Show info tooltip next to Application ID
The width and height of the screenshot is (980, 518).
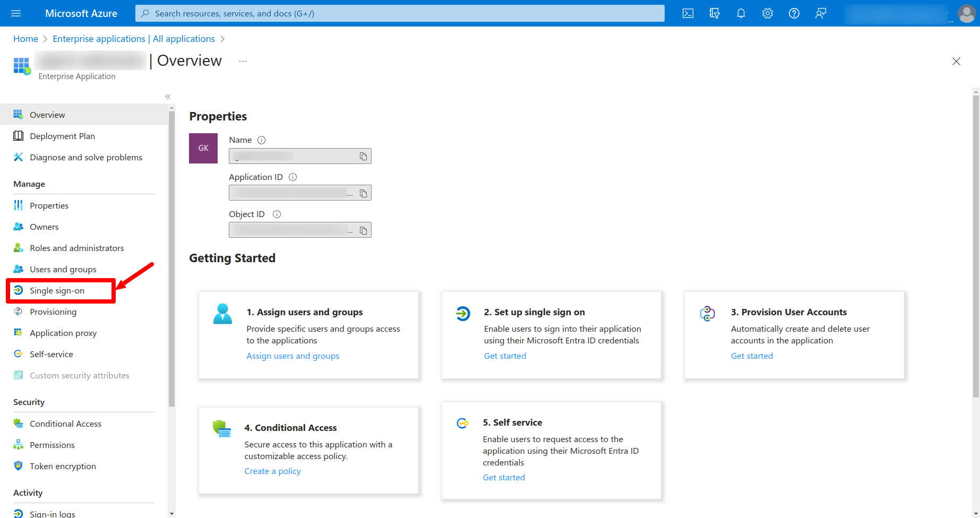tap(293, 177)
